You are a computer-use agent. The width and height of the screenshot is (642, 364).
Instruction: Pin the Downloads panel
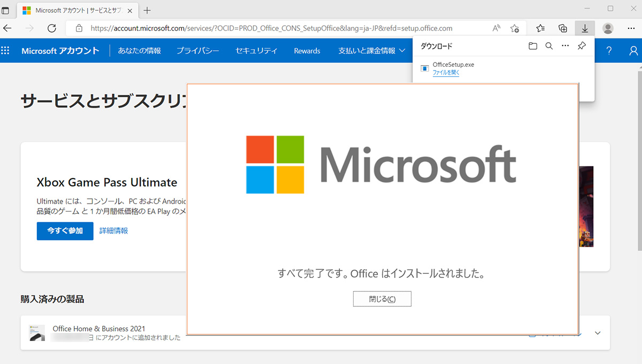tap(582, 47)
